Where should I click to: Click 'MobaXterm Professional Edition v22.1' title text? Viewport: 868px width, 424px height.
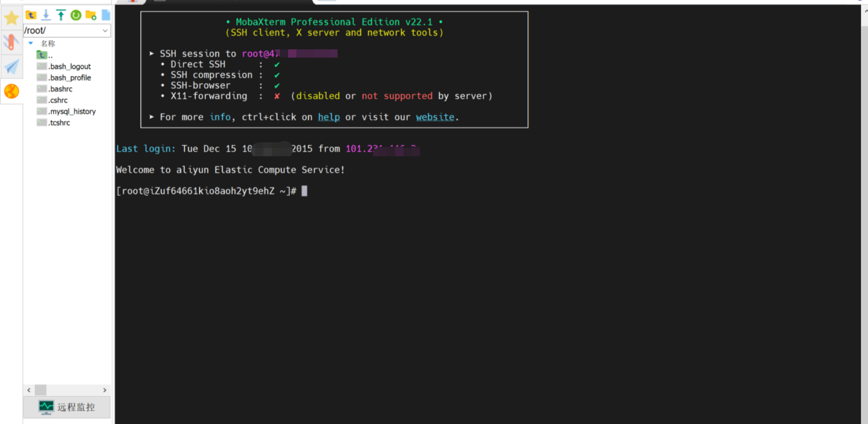point(334,22)
